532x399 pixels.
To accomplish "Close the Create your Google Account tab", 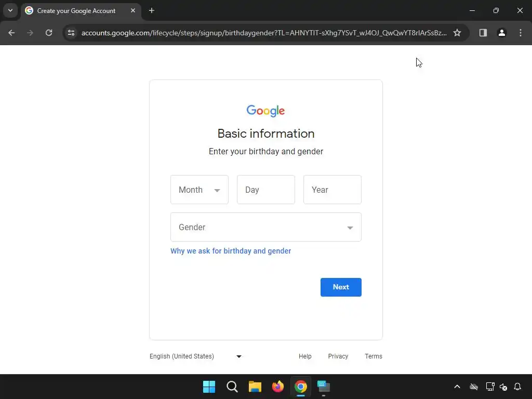I will tap(133, 10).
